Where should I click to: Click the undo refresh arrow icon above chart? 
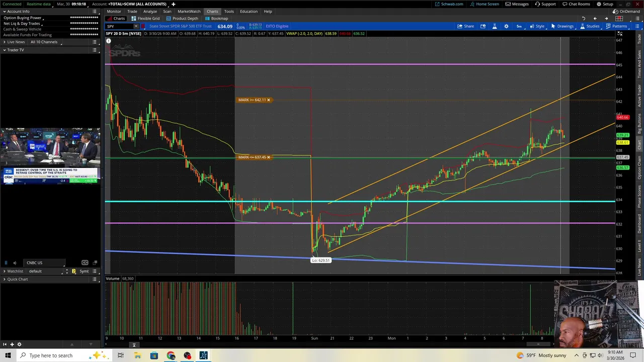(x=584, y=19)
